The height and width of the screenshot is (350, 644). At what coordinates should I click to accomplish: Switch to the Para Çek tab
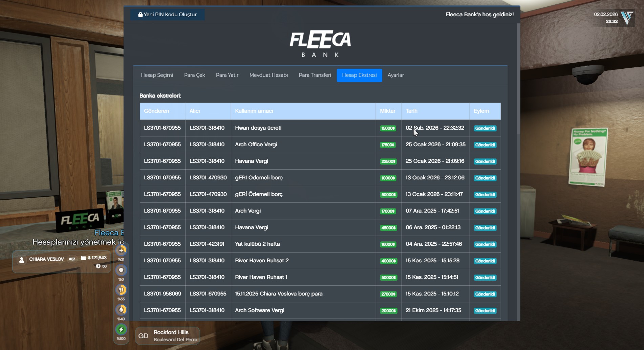(x=195, y=75)
